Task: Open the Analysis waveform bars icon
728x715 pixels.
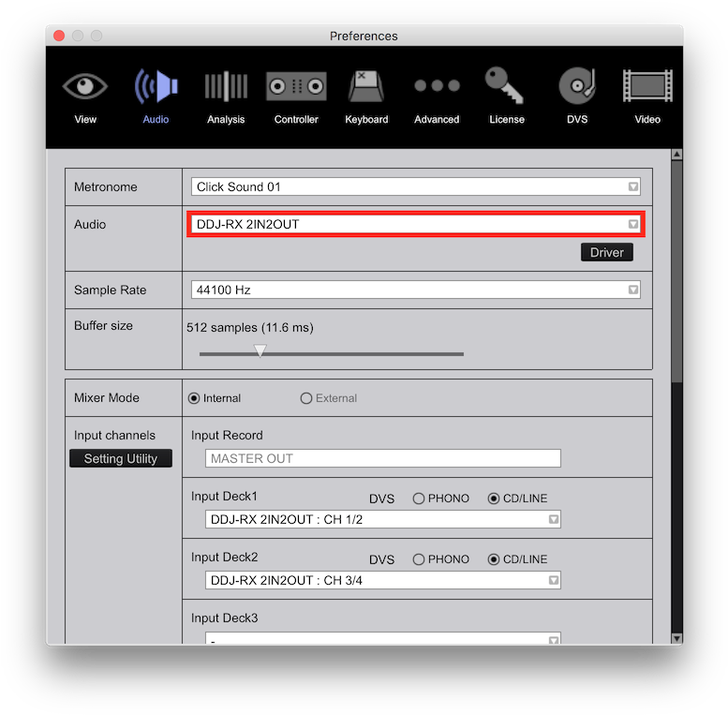Action: (226, 86)
